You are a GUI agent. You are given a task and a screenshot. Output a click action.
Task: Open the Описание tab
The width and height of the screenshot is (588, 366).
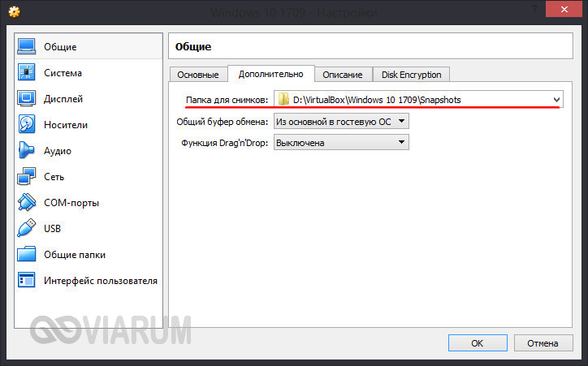pyautogui.click(x=343, y=75)
